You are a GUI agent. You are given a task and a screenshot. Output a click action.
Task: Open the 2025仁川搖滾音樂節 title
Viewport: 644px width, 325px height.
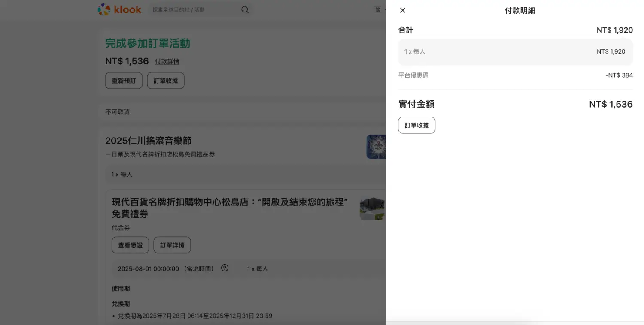(148, 141)
